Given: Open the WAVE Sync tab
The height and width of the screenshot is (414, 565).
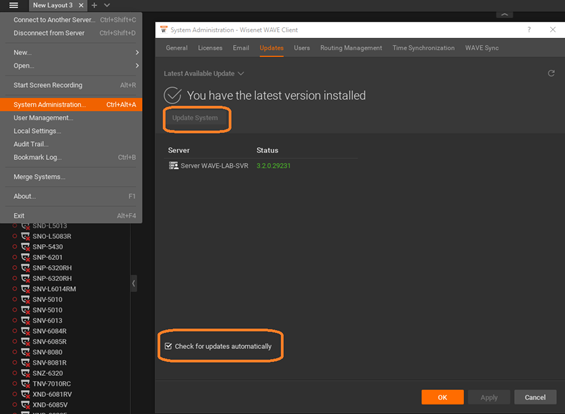Looking at the screenshot, I should [482, 48].
